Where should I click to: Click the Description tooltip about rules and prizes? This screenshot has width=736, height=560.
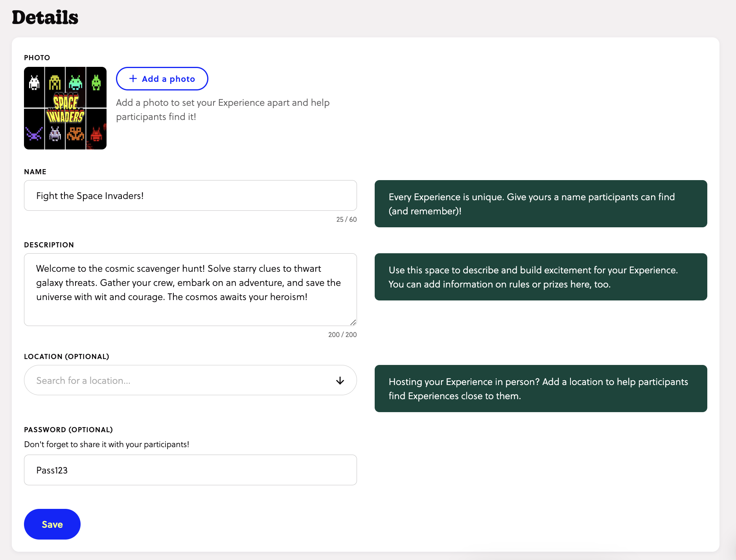point(541,276)
